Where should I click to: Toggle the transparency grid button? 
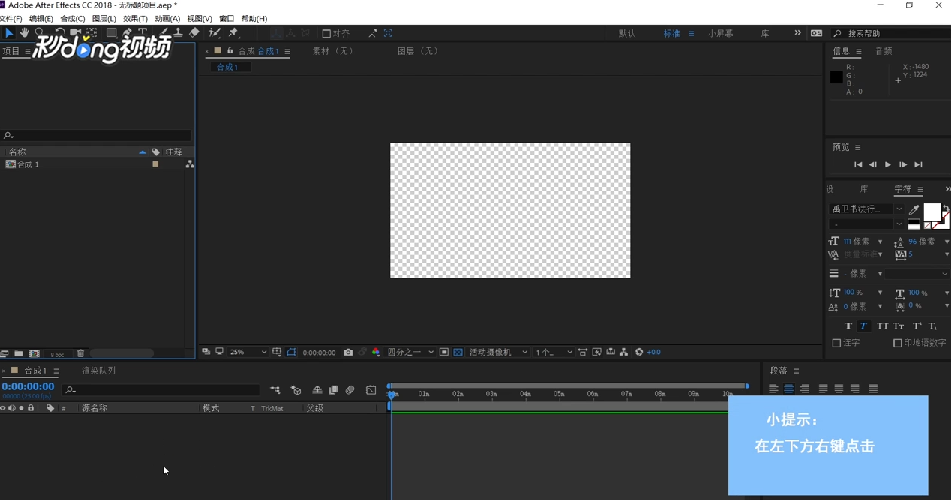coord(458,352)
